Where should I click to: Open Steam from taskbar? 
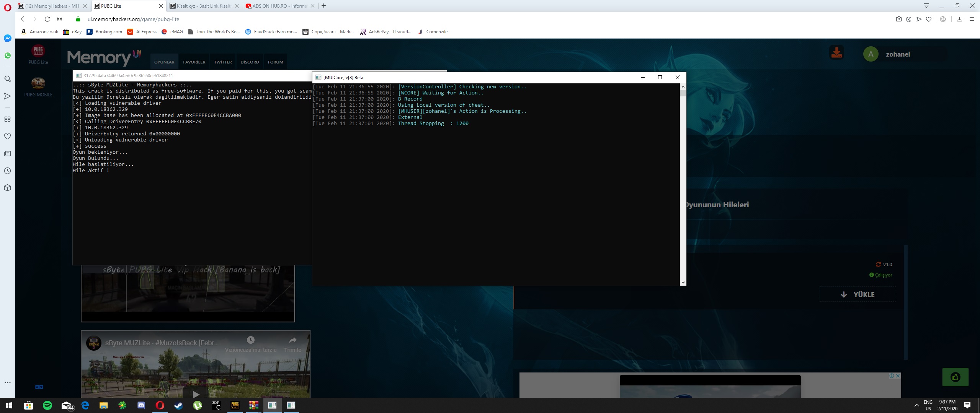coord(178,405)
